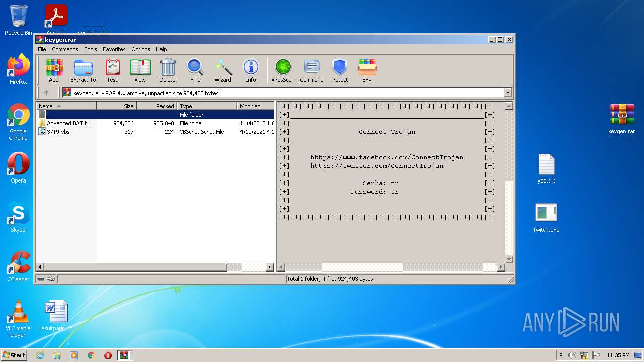
Task: Click the Add toolbar icon
Action: click(54, 70)
